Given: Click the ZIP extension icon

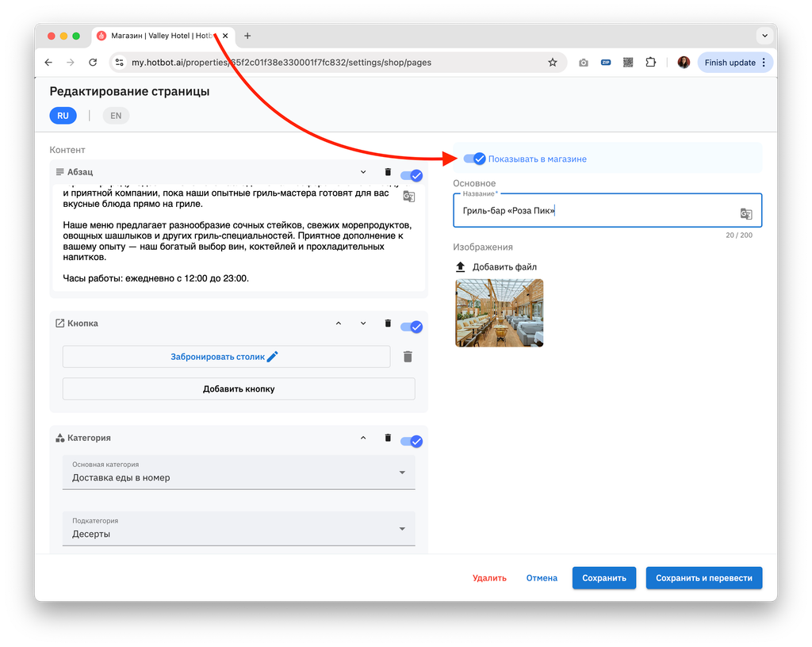Looking at the screenshot, I should click(606, 63).
